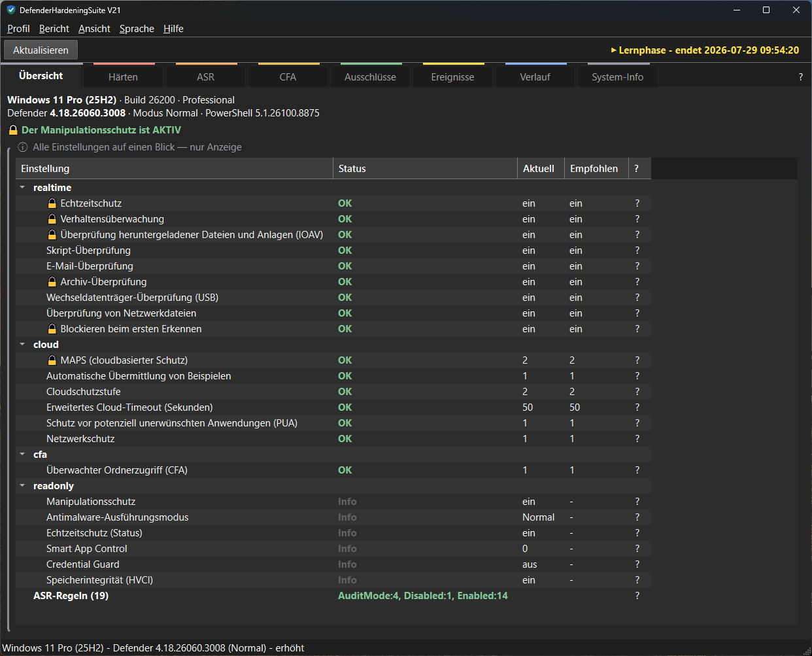Click the Manipulationsschutz AKTIV lock icon
This screenshot has width=812, height=656.
tap(13, 130)
